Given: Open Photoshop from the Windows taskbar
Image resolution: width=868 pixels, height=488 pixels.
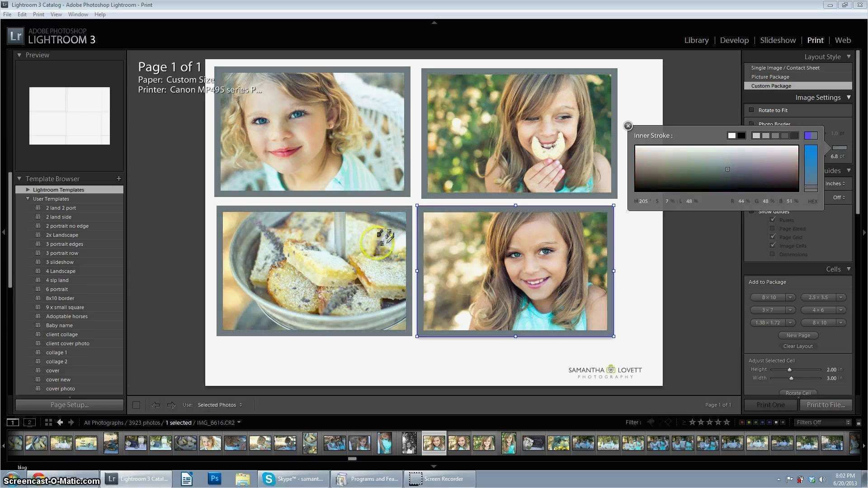Looking at the screenshot, I should (214, 479).
